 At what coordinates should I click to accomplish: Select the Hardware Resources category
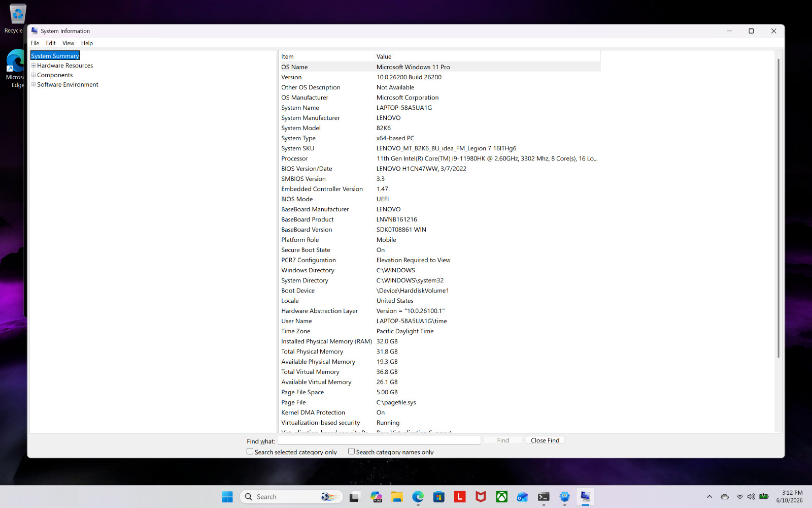(65, 66)
